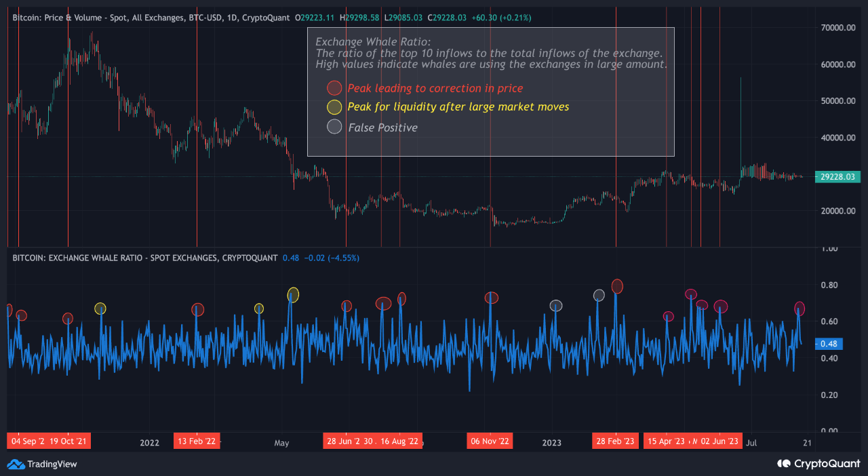The image size is (868, 476).
Task: Select the red legend circle for correction peaks
Action: [x=334, y=88]
